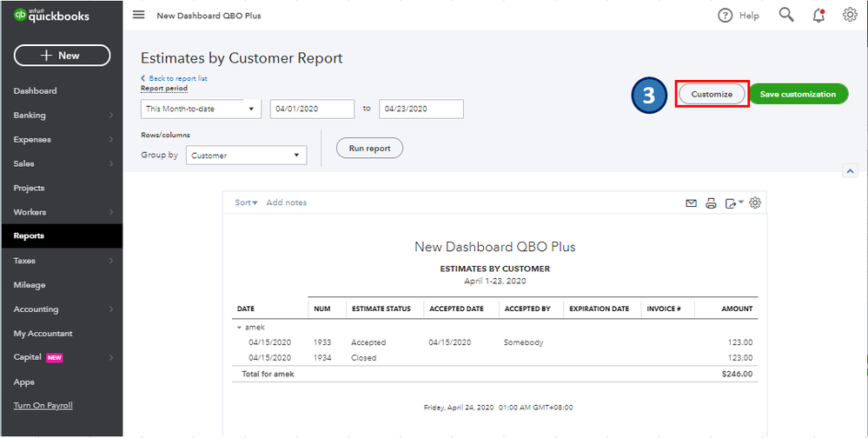Open the report settings gear icon

pyautogui.click(x=755, y=202)
